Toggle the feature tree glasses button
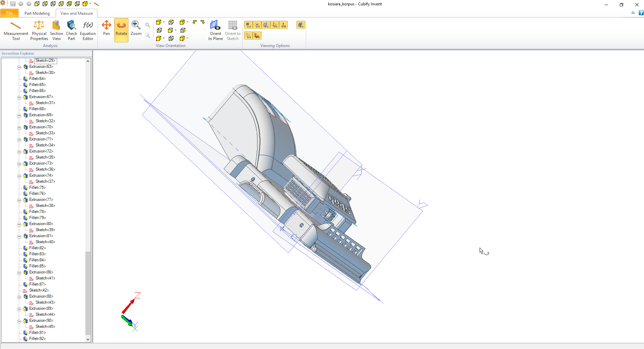Screen dimensions: 644x349 point(248,36)
